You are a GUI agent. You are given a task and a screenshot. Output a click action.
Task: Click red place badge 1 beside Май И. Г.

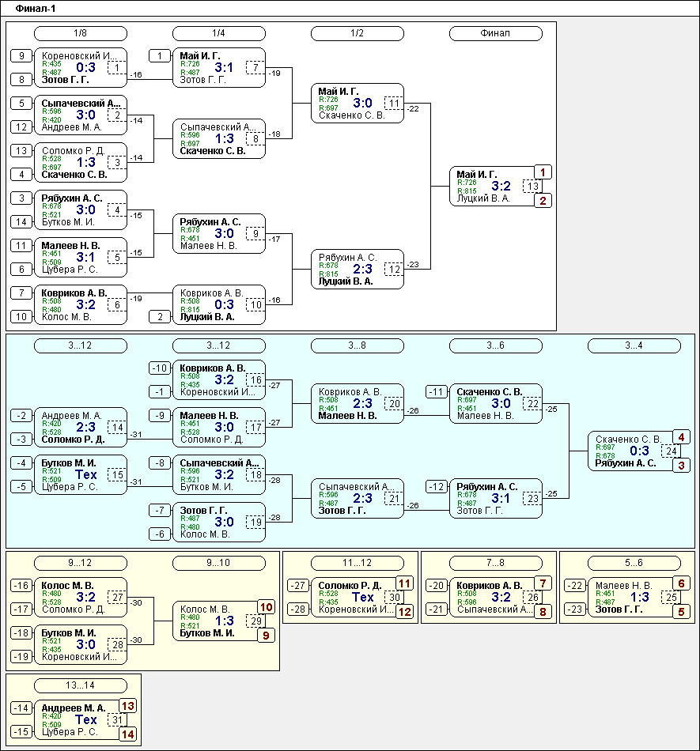pyautogui.click(x=543, y=172)
